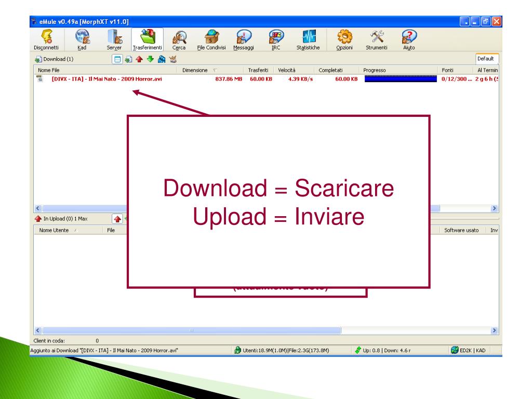Open the Server list window
Viewport: 532px width, 399px height.
pos(114,39)
